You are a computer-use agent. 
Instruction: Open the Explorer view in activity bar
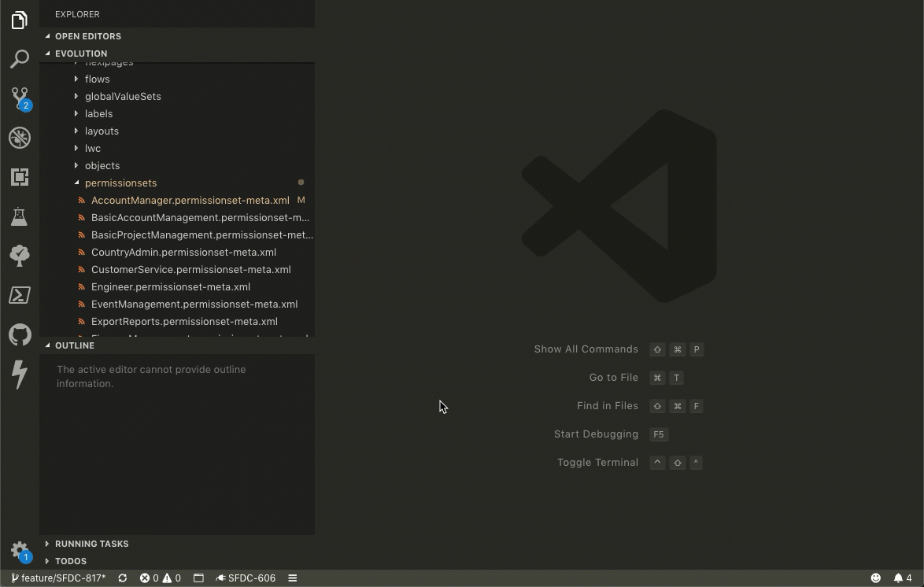pos(20,20)
